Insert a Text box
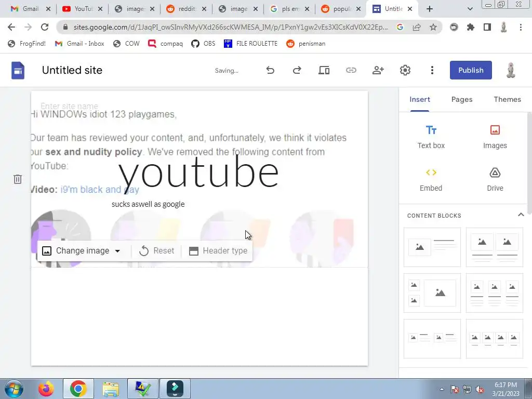This screenshot has height=399, width=532. pyautogui.click(x=431, y=137)
